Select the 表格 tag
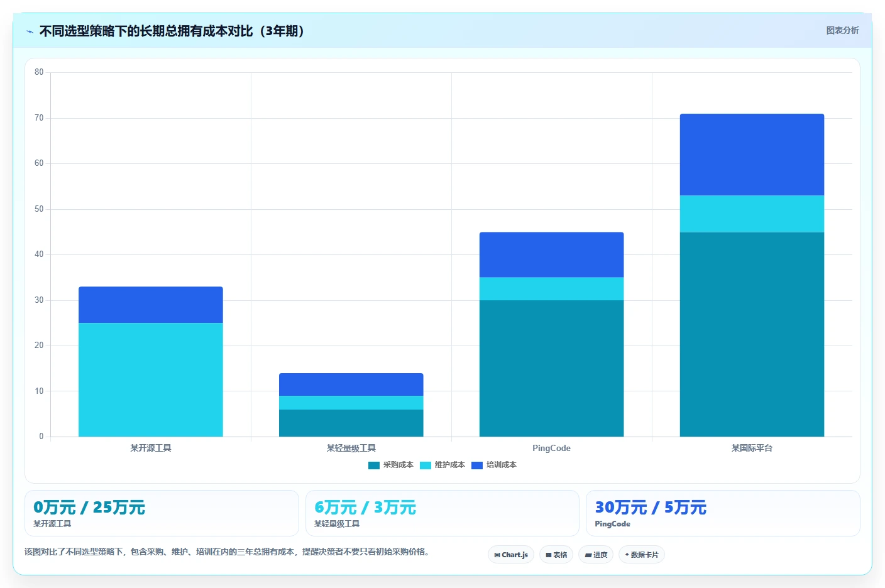Image resolution: width=885 pixels, height=588 pixels. (556, 555)
